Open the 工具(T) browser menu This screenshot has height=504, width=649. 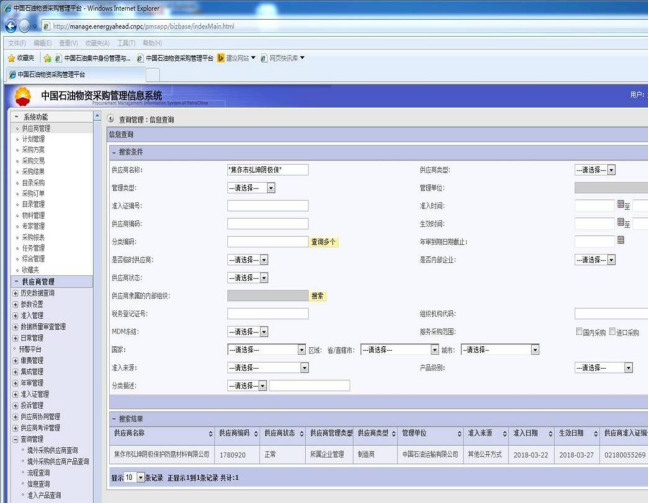(x=125, y=43)
